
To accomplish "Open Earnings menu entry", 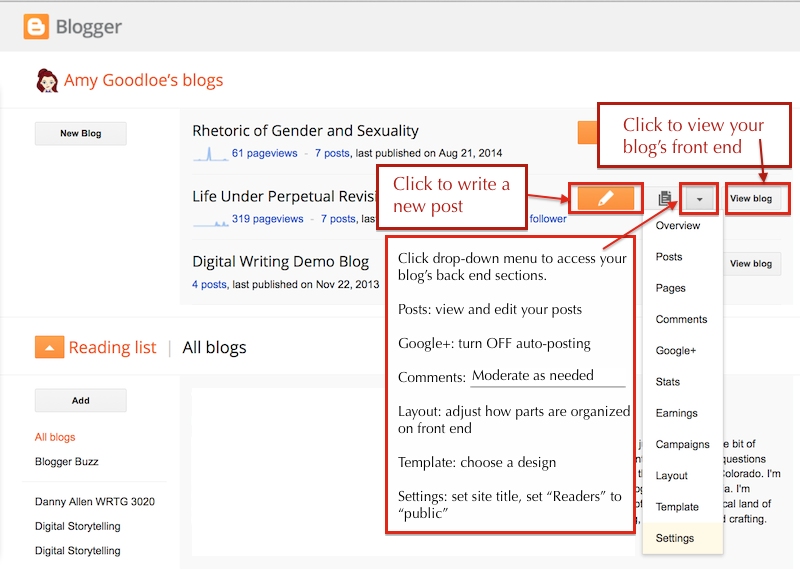I will coord(676,413).
